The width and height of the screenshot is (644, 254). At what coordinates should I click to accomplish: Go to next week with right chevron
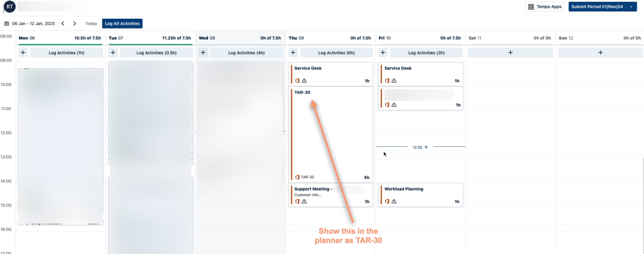point(74,24)
